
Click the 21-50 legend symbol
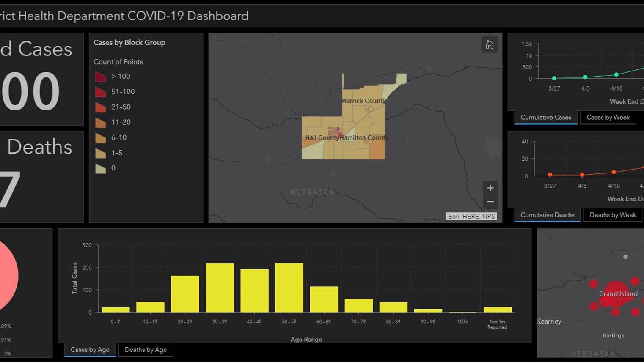100,107
